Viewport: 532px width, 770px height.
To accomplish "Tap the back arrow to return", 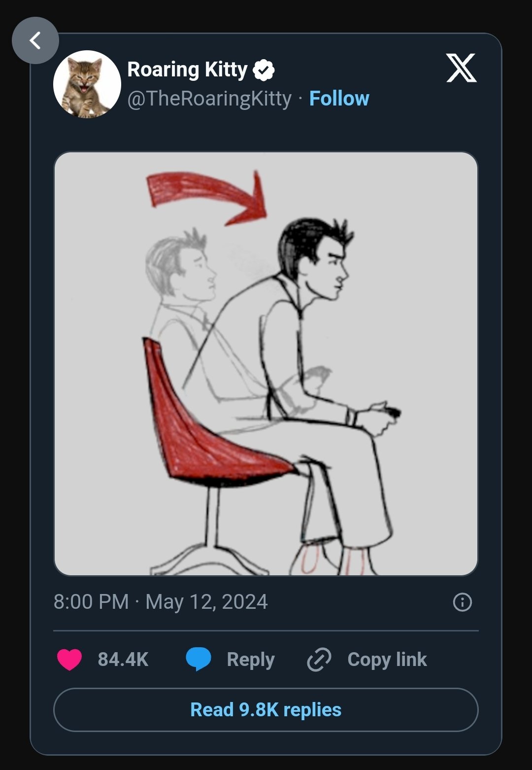I will [34, 41].
